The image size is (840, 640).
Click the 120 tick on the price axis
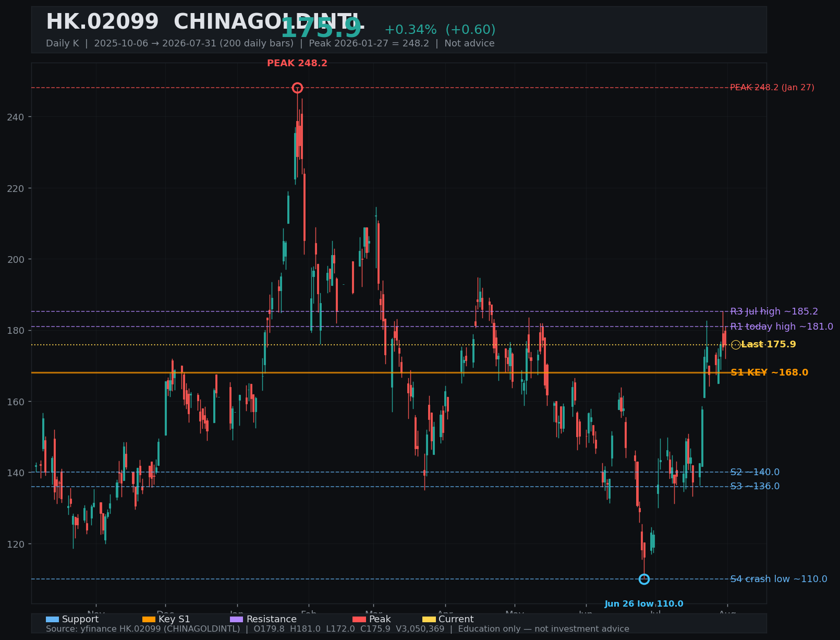[16, 544]
